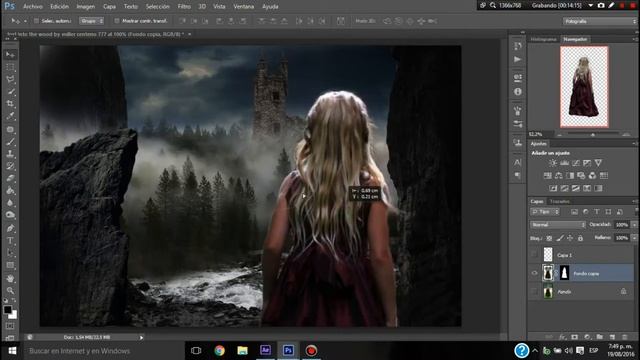Viewport: 640px width, 360px height.
Task: Open After Effects from the taskbar
Action: coord(265,351)
